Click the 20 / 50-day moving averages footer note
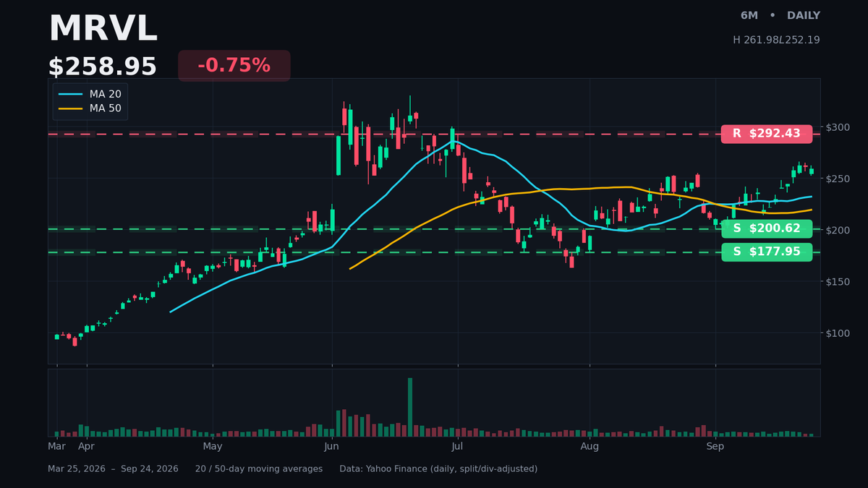The width and height of the screenshot is (868, 488). coord(259,469)
